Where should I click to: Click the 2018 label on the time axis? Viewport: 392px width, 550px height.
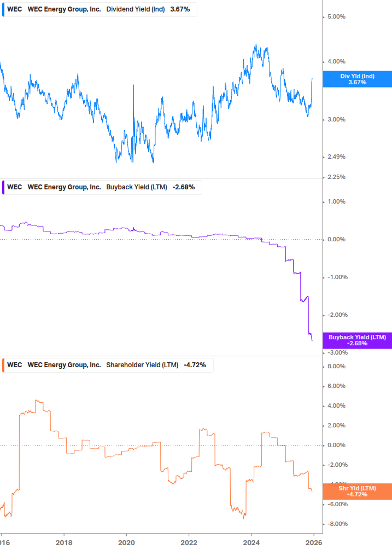(64, 543)
